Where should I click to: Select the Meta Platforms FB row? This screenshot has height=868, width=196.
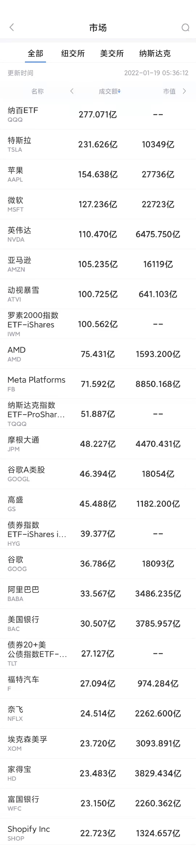coord(98,384)
